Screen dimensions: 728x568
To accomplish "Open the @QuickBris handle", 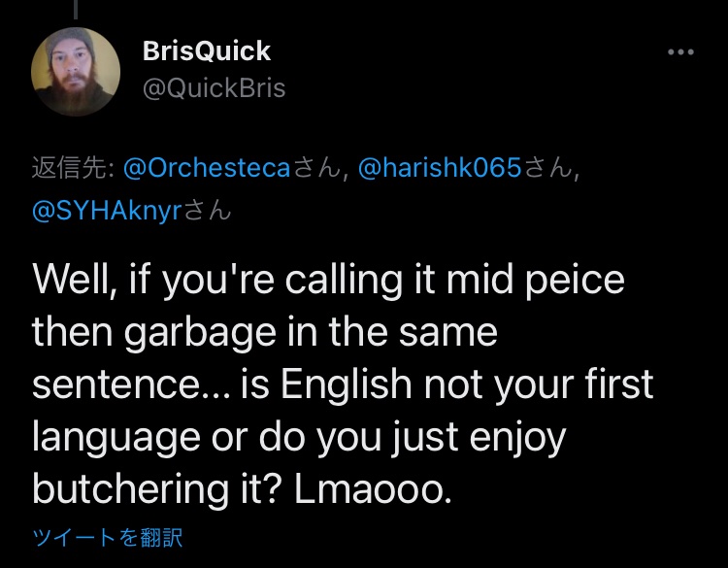I will click(x=215, y=87).
